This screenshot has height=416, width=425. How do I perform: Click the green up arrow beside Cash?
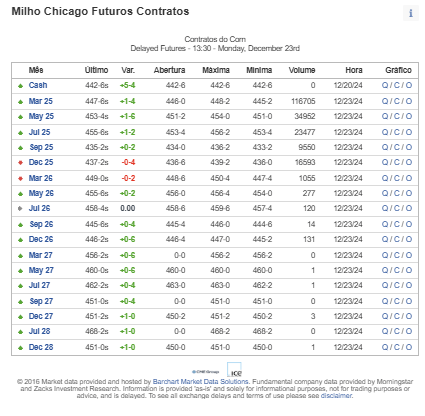coord(21,86)
